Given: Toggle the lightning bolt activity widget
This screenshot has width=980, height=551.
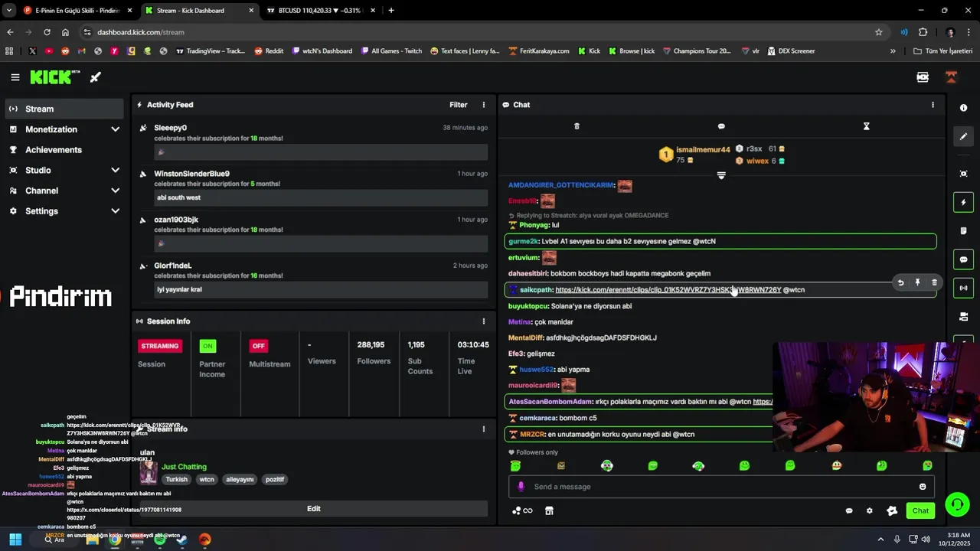Looking at the screenshot, I should 963,202.
